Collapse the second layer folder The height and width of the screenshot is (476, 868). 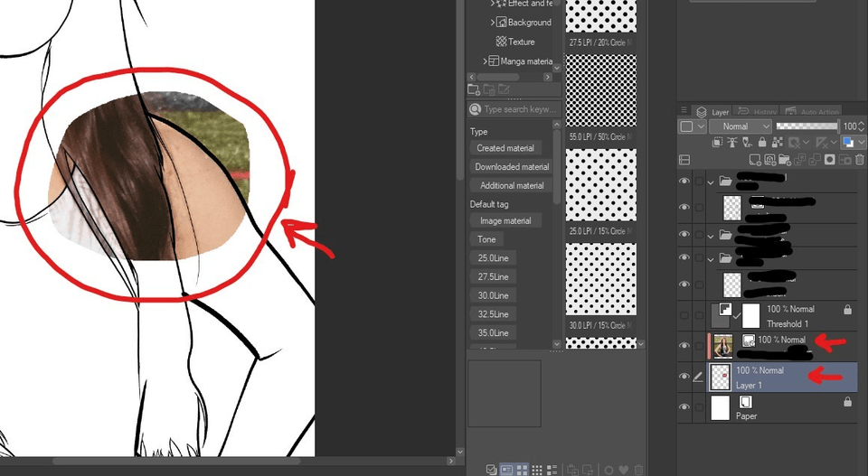click(x=711, y=236)
